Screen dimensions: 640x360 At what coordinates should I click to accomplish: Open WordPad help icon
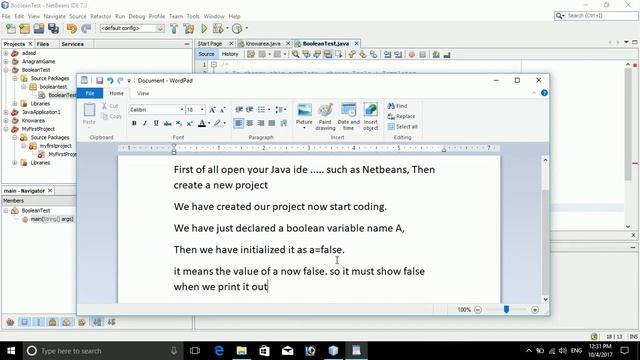pos(544,93)
